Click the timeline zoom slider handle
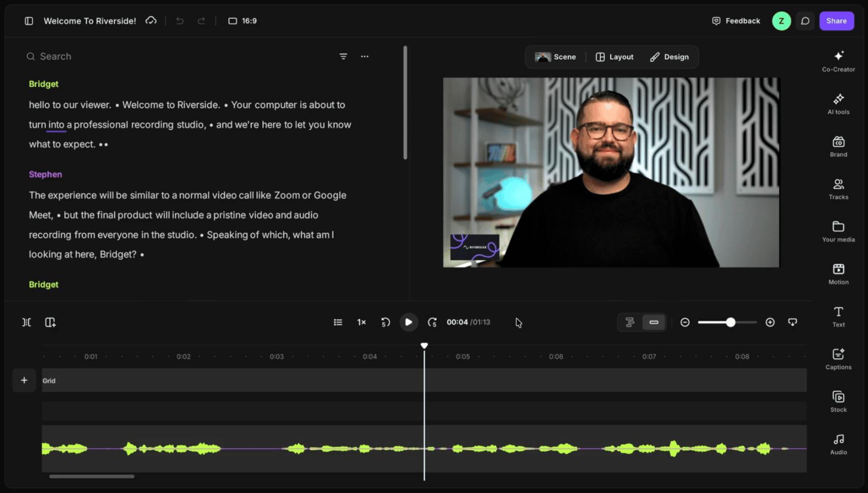868x493 pixels. [x=730, y=322]
